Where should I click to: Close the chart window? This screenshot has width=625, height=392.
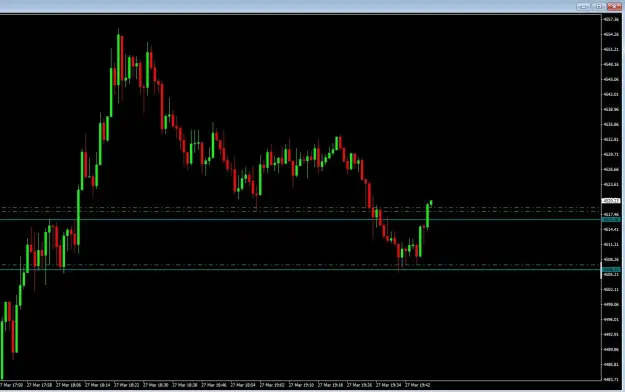614,6
